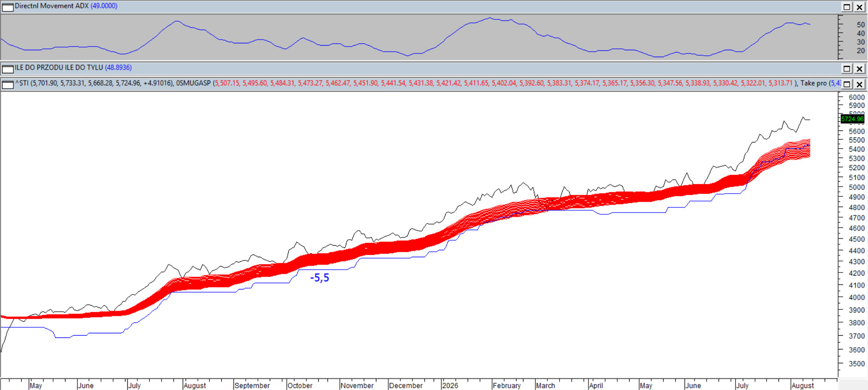Click the OSMUGASP indicator name
The height and width of the screenshot is (390, 868).
coord(193,83)
